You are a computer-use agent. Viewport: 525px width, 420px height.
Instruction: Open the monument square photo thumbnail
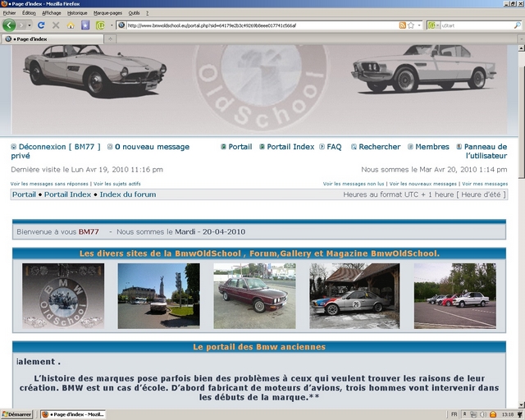158,296
